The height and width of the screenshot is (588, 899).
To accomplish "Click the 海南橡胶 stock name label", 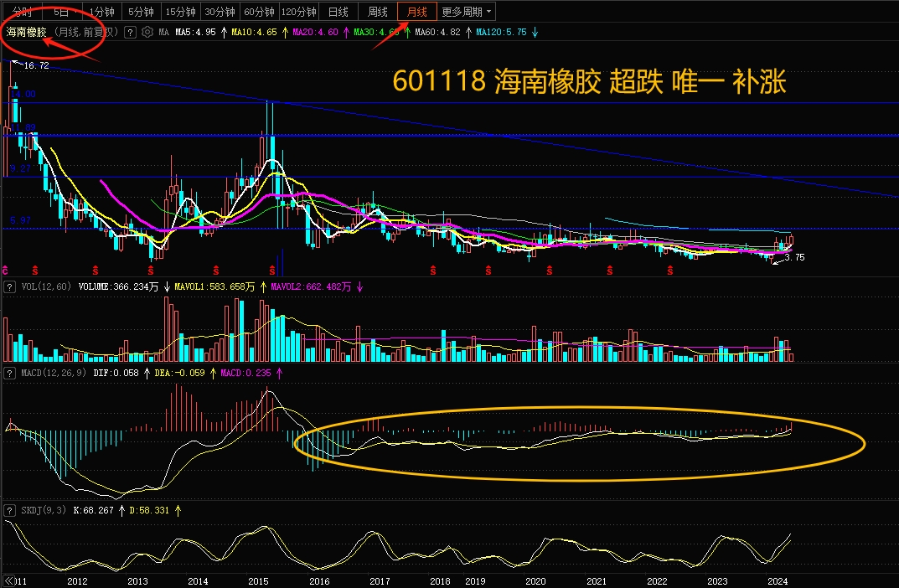I will pyautogui.click(x=26, y=33).
